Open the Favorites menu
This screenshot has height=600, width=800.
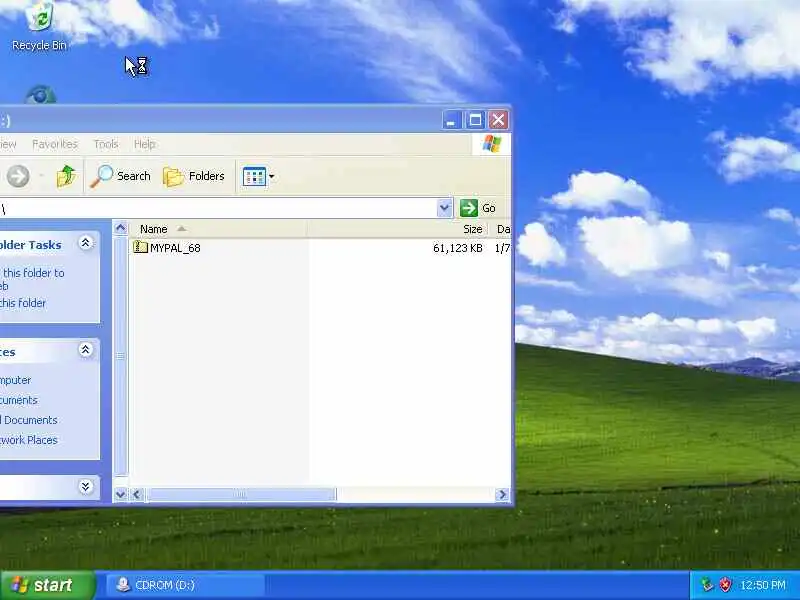click(x=55, y=144)
